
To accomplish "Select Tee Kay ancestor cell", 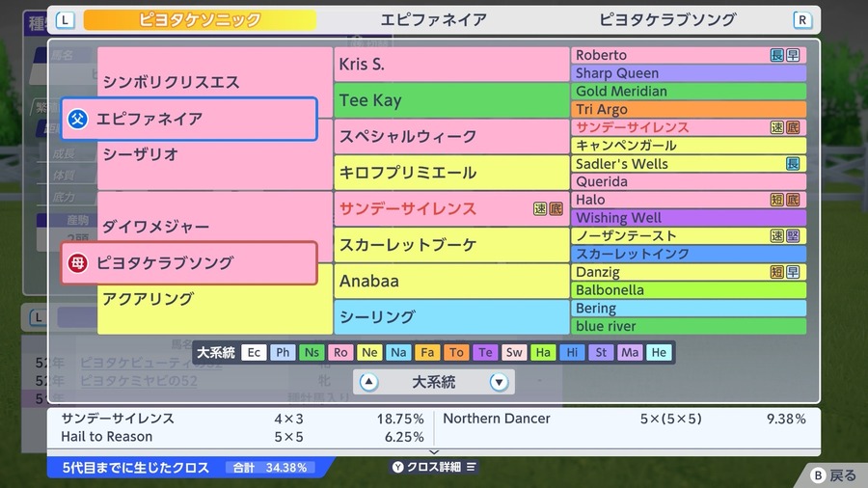I will coord(451,100).
